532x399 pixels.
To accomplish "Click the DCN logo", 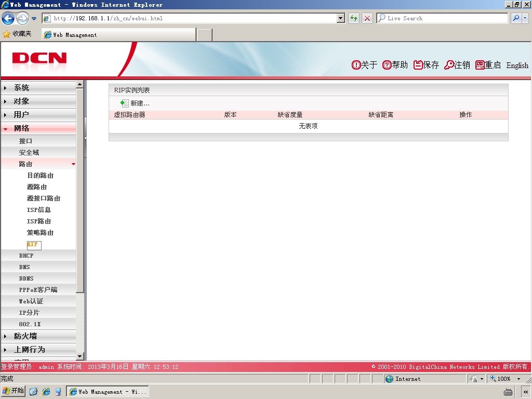I will coord(39,58).
